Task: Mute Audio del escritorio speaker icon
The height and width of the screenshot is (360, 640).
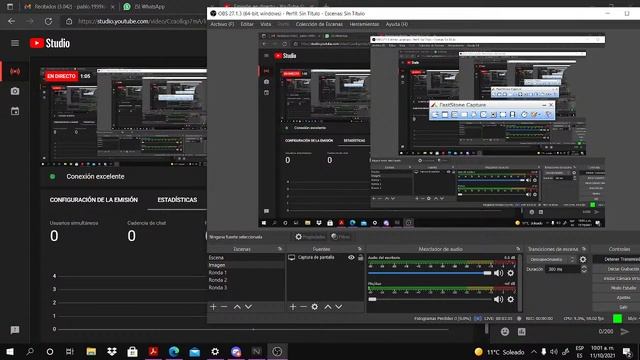Action: pos(498,273)
